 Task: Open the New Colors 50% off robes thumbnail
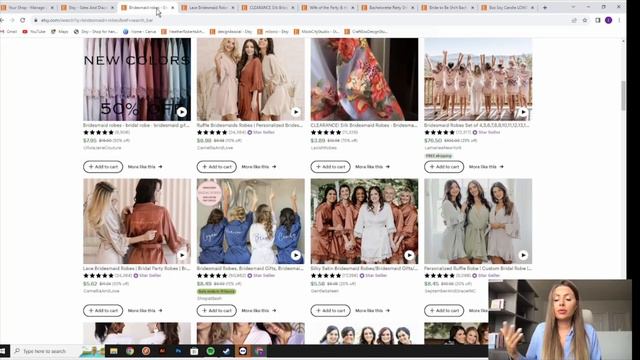click(x=137, y=79)
